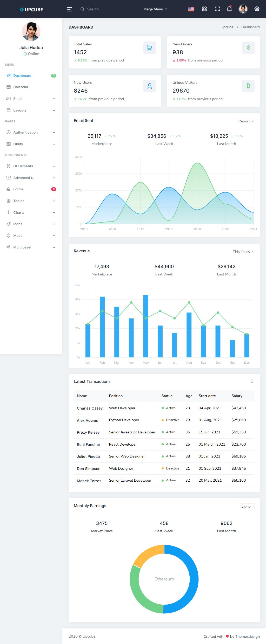Click the Authentication user-circle icon
The width and height of the screenshot is (266, 644).
[x=9, y=132]
